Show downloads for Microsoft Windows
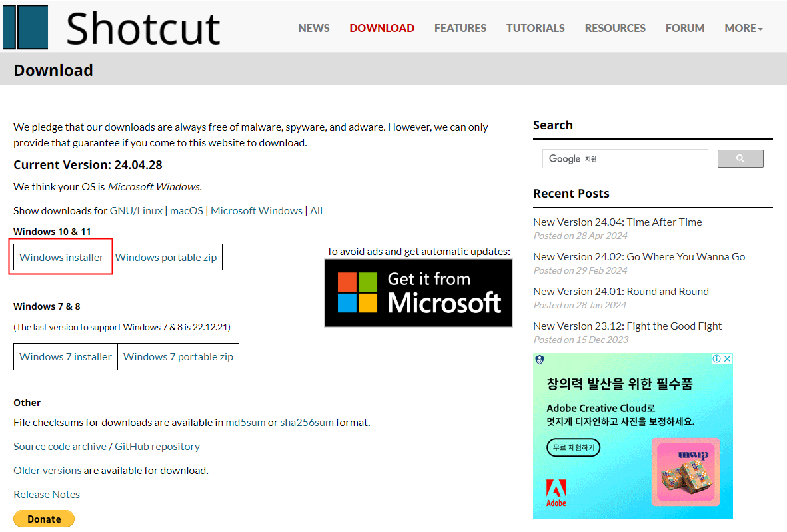This screenshot has height=532, width=787. (257, 210)
